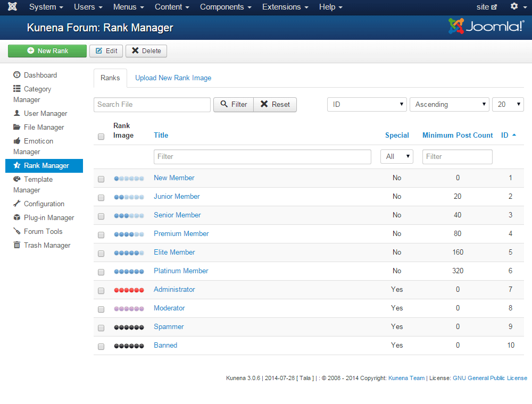
Task: Check the Moderator row checkbox
Action: [x=101, y=309]
